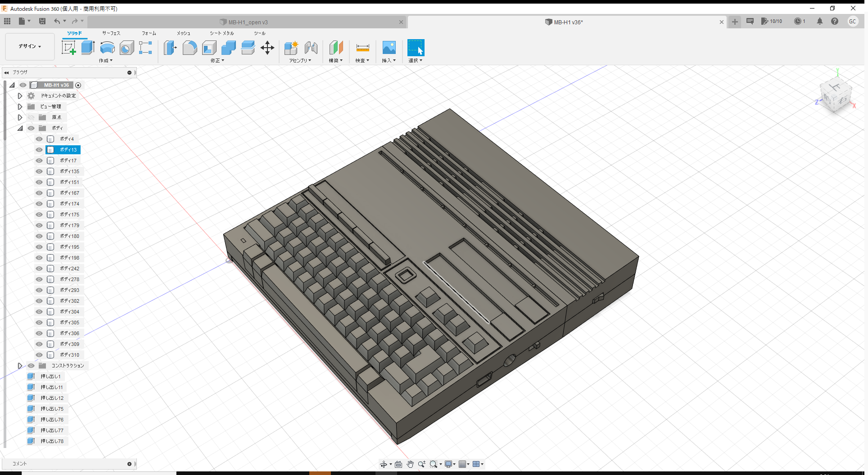Create a new component via アセンブリ icon
The height and width of the screenshot is (475, 868).
tap(291, 47)
